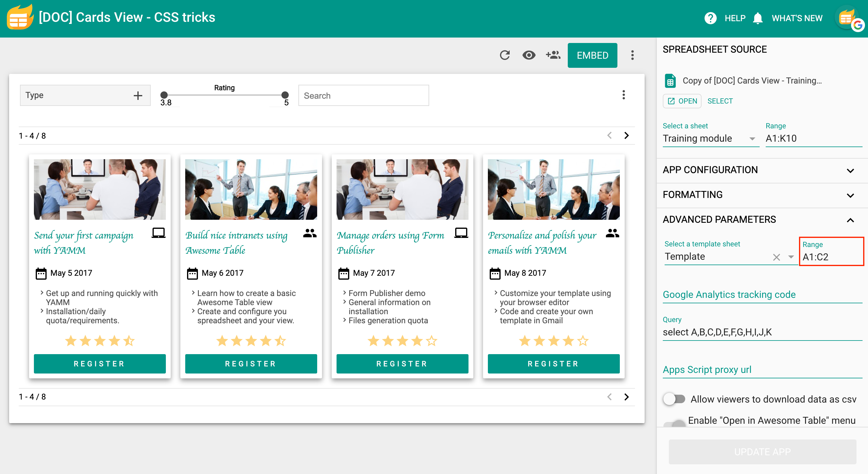This screenshot has height=474, width=868.
Task: Click the Google Sheets file icon
Action: [670, 81]
